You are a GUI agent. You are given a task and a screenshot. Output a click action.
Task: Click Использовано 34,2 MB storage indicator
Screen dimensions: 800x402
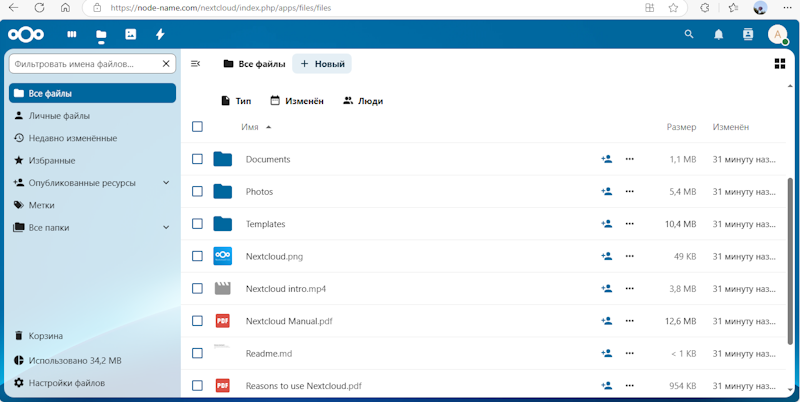pyautogui.click(x=92, y=360)
